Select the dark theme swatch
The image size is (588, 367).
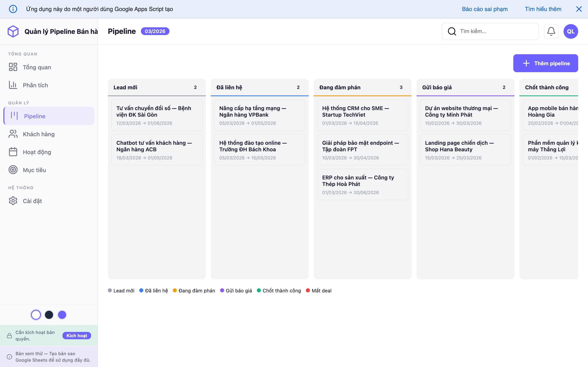[49, 315]
